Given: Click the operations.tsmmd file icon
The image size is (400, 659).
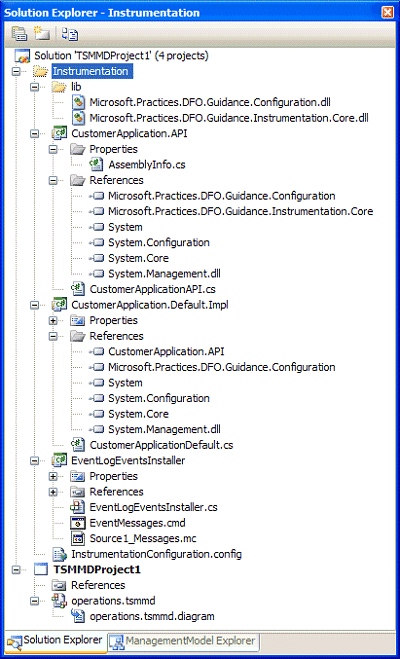Looking at the screenshot, I should click(x=59, y=601).
